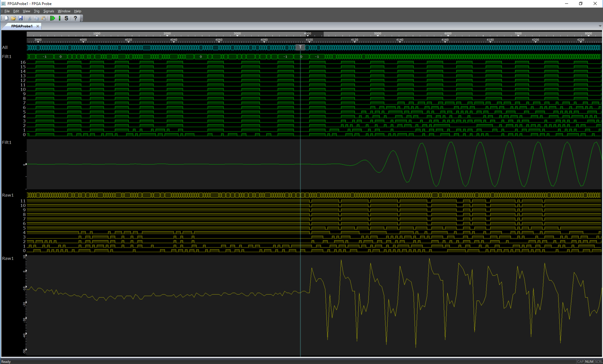Open the Window menu

point(64,11)
